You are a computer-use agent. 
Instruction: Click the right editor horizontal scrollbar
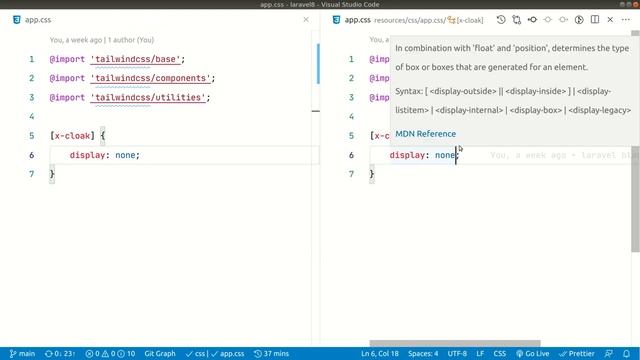(455, 343)
